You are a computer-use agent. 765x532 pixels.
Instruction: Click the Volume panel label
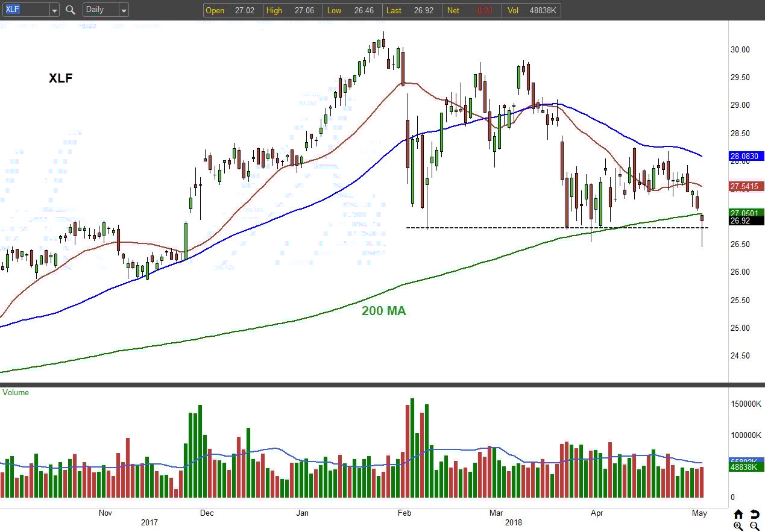[16, 392]
